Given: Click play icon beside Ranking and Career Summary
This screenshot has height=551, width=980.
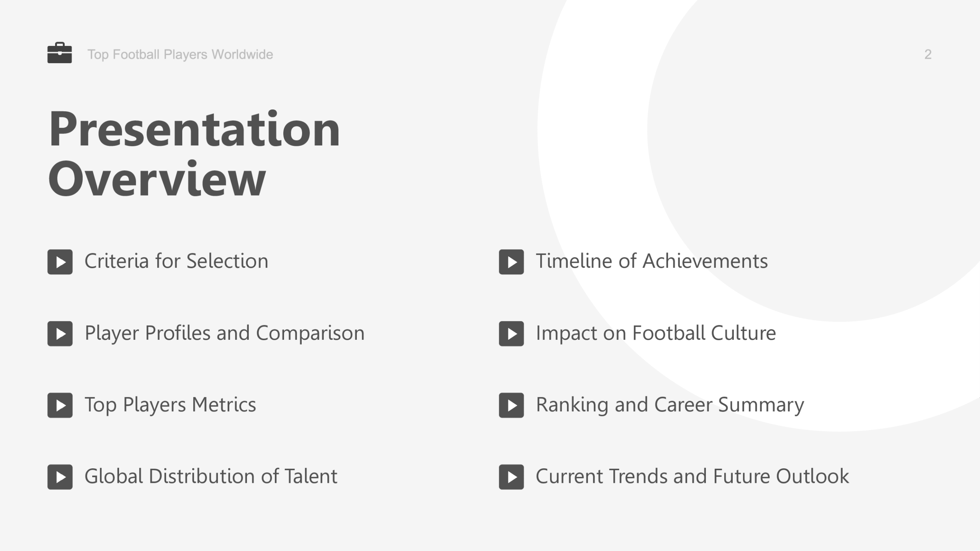Looking at the screenshot, I should [x=511, y=405].
